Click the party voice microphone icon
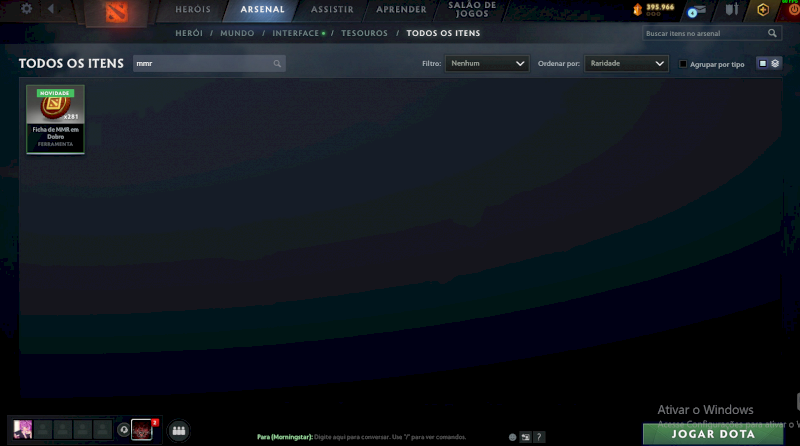 [123, 430]
